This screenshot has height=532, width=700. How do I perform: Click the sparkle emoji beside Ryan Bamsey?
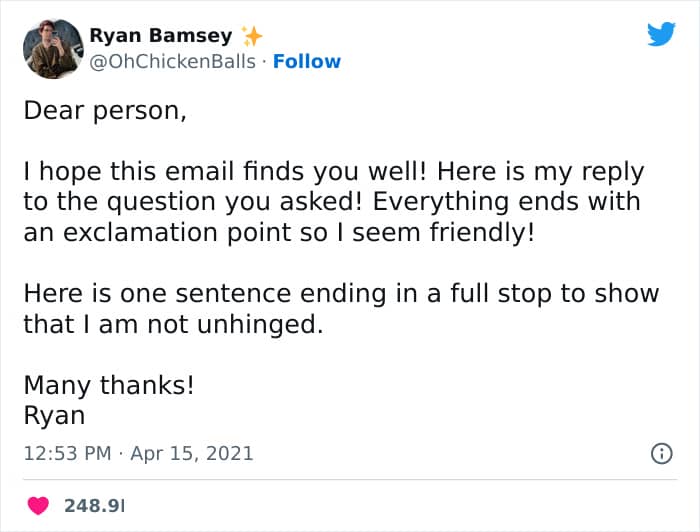[x=252, y=36]
